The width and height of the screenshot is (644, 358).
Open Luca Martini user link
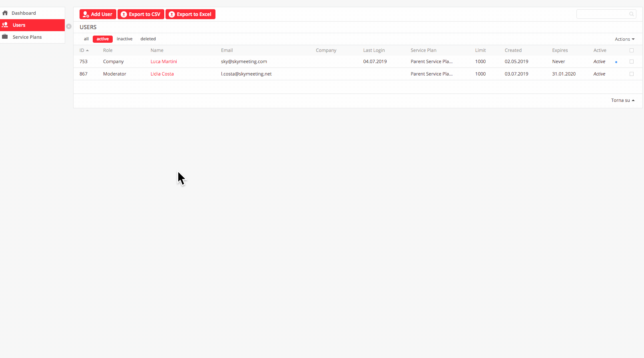click(x=163, y=62)
